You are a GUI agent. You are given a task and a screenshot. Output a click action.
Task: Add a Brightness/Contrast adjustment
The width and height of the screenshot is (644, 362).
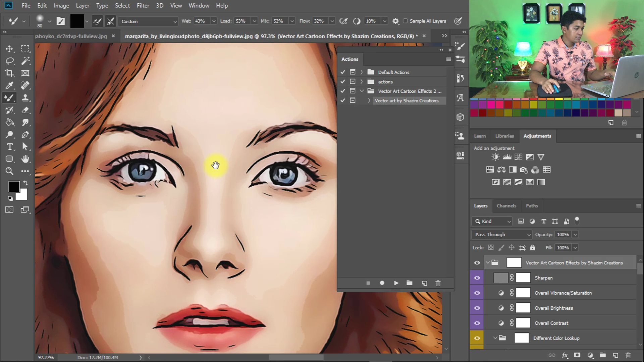pyautogui.click(x=495, y=157)
